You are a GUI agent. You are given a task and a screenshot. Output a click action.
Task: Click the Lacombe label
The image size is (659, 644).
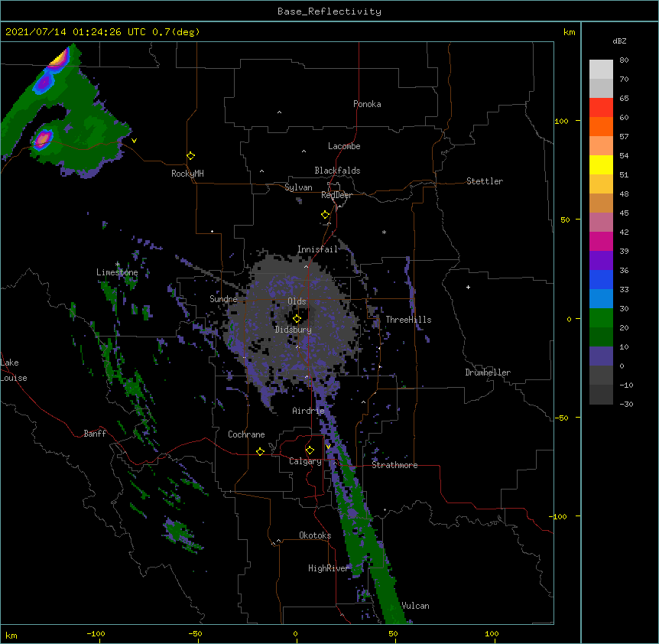(344, 146)
